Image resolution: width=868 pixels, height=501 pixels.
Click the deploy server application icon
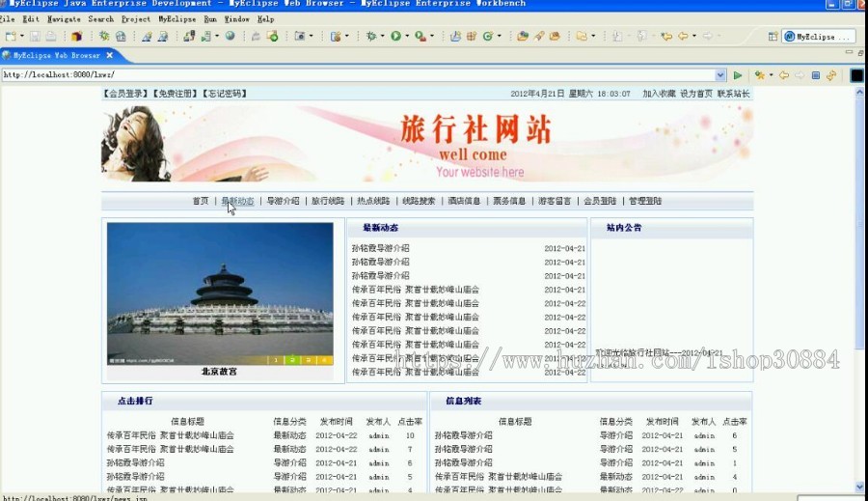tap(189, 37)
